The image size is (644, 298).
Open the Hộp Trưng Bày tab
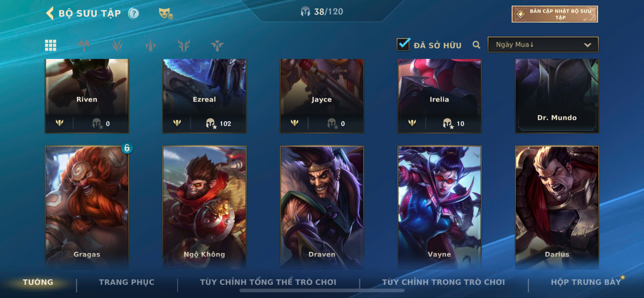[x=586, y=282]
